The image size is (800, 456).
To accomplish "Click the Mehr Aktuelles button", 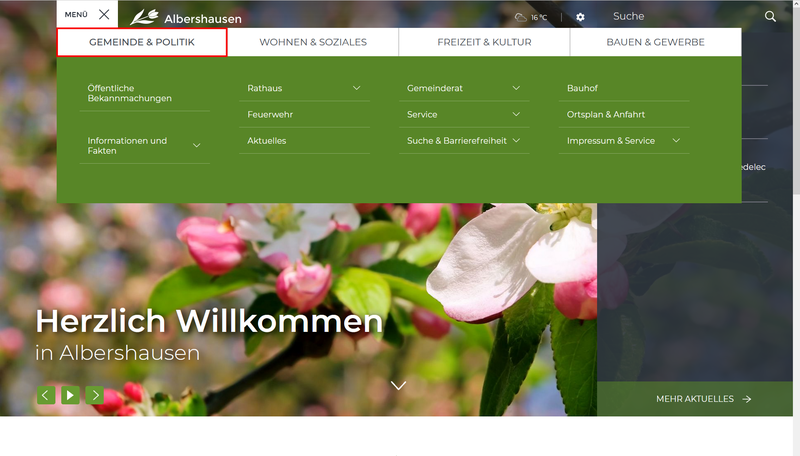I will pyautogui.click(x=703, y=399).
